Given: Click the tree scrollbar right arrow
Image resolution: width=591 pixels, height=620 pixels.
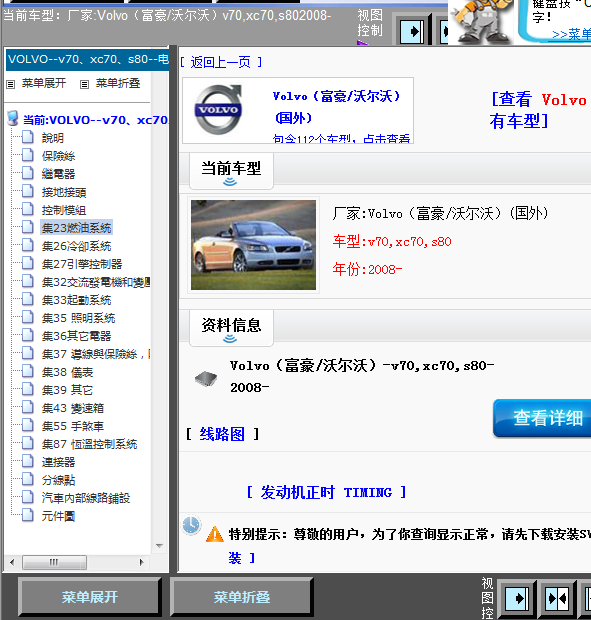Looking at the screenshot, I should pyautogui.click(x=142, y=562).
